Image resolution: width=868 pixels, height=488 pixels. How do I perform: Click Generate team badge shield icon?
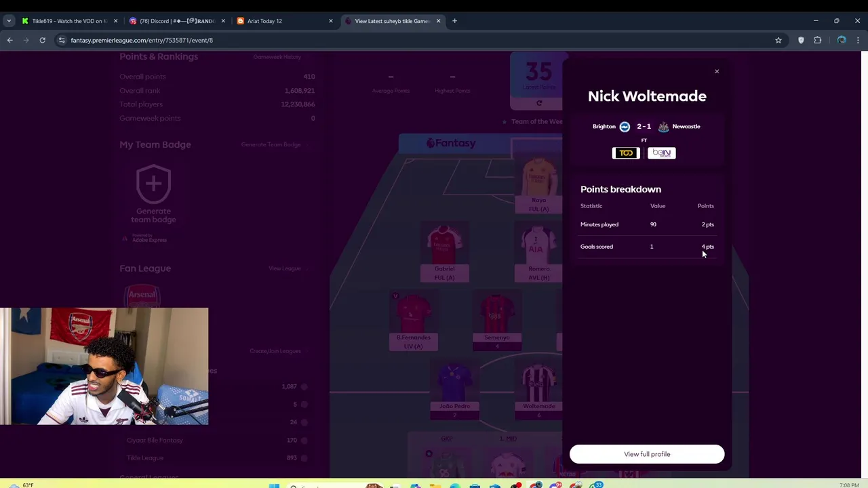[x=153, y=183]
